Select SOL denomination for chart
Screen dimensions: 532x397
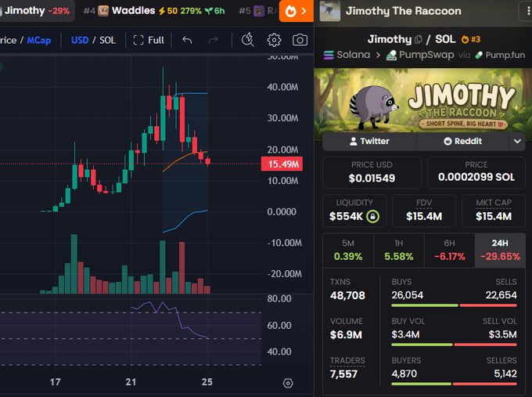[107, 40]
